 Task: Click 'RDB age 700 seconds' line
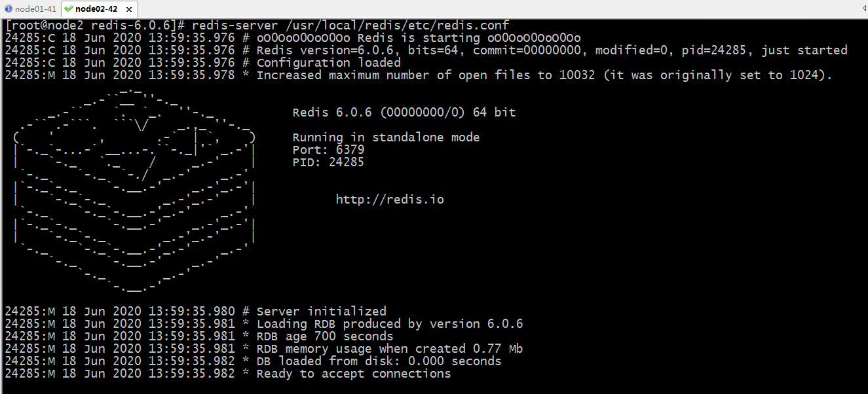(199, 336)
